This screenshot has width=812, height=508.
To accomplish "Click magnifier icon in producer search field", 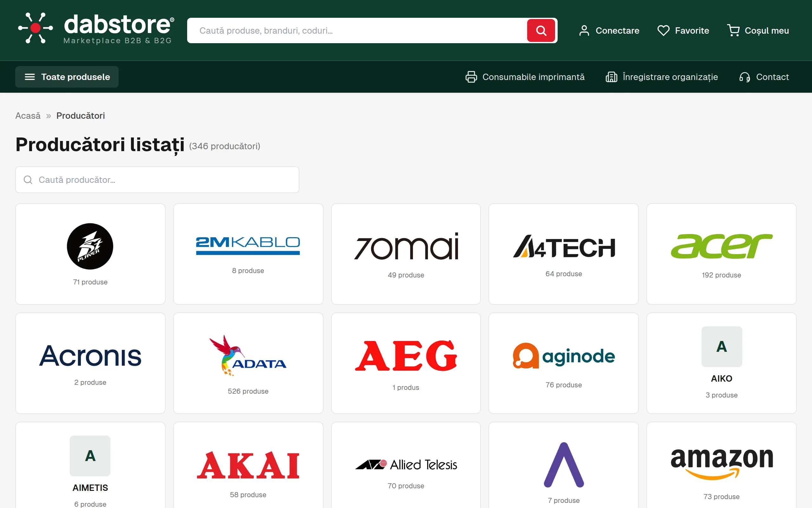I will 28,180.
